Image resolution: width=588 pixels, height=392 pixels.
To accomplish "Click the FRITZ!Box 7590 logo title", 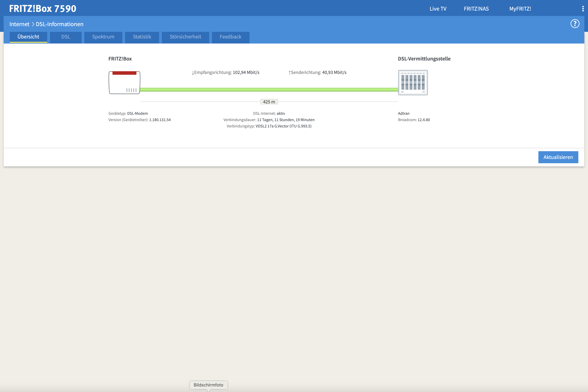I will pyautogui.click(x=43, y=9).
